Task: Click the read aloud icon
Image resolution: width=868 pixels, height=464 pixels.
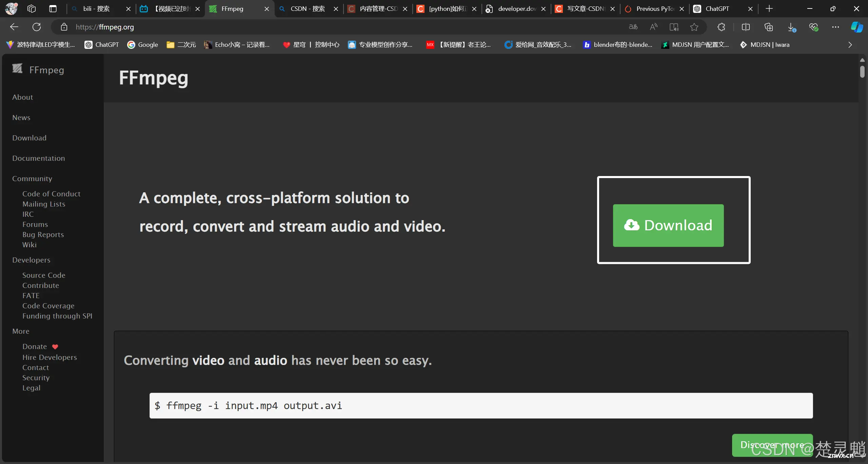Action: (x=653, y=27)
